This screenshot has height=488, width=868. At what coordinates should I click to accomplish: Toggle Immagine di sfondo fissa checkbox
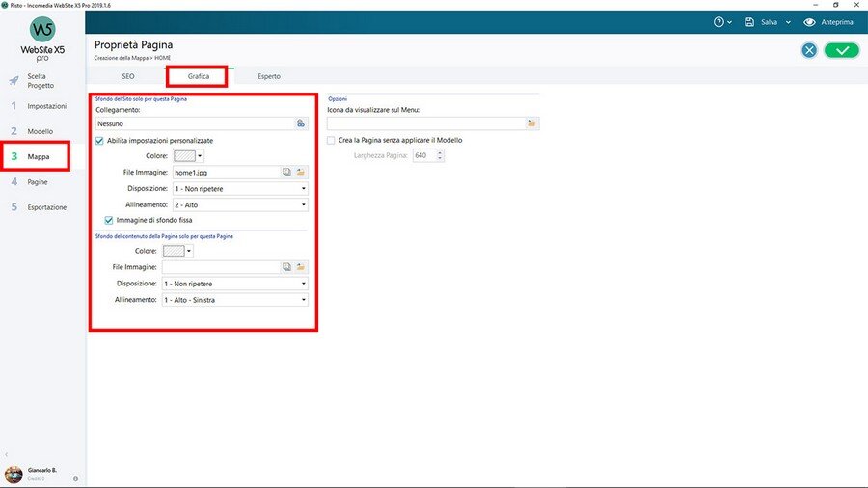click(109, 220)
